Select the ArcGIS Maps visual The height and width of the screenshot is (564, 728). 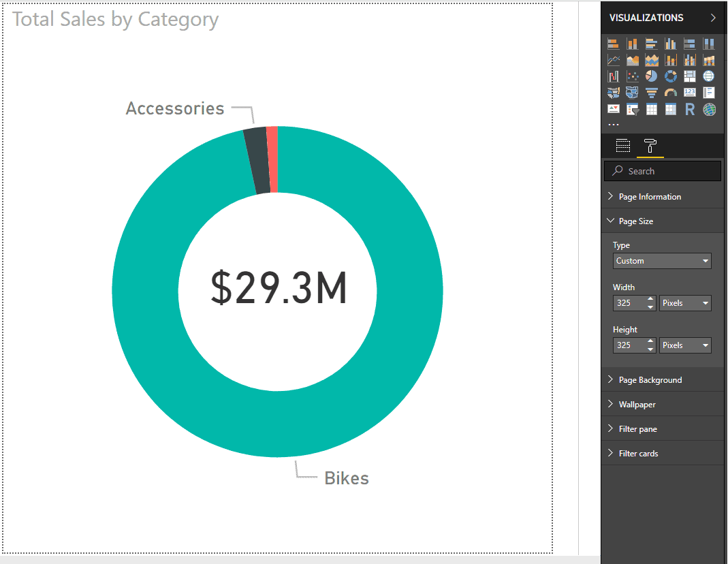(x=709, y=110)
